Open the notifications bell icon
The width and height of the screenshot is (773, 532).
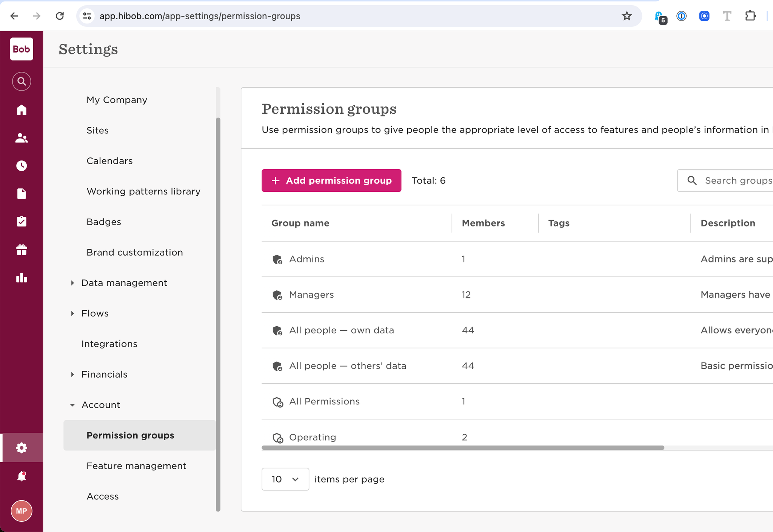tap(22, 476)
